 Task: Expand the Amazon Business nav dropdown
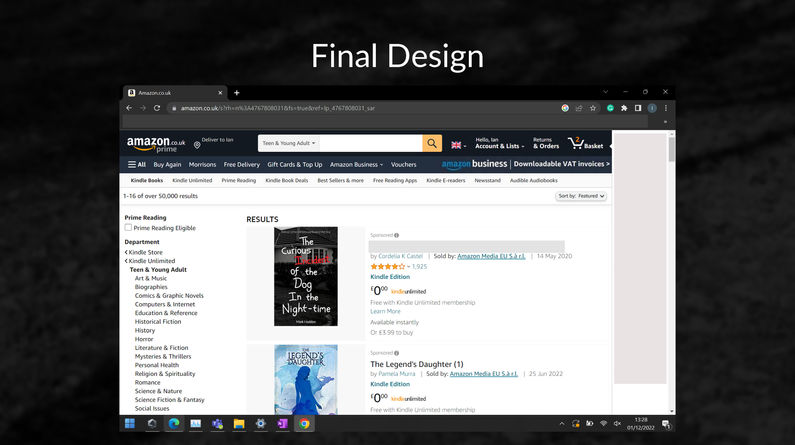[x=356, y=165]
